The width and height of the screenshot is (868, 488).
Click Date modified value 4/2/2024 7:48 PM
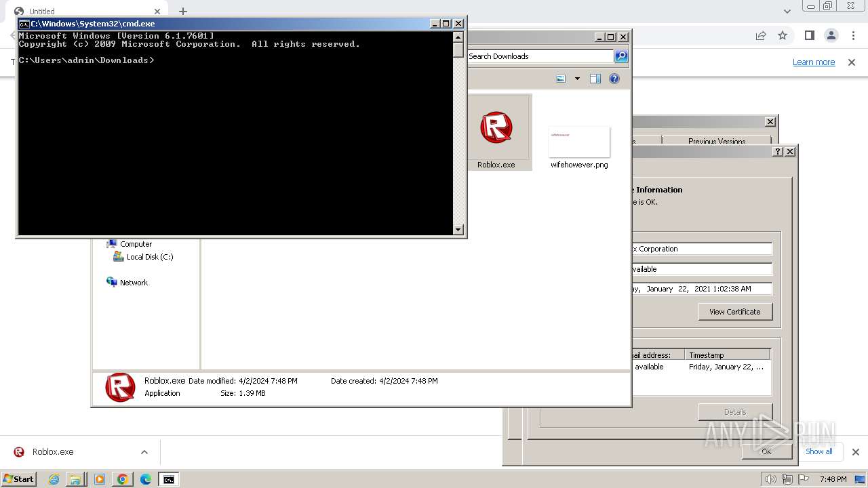[268, 381]
